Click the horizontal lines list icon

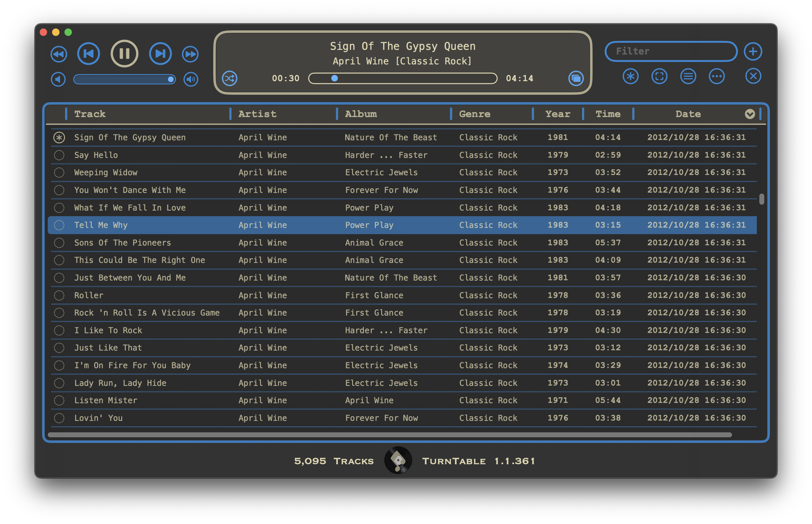[688, 76]
